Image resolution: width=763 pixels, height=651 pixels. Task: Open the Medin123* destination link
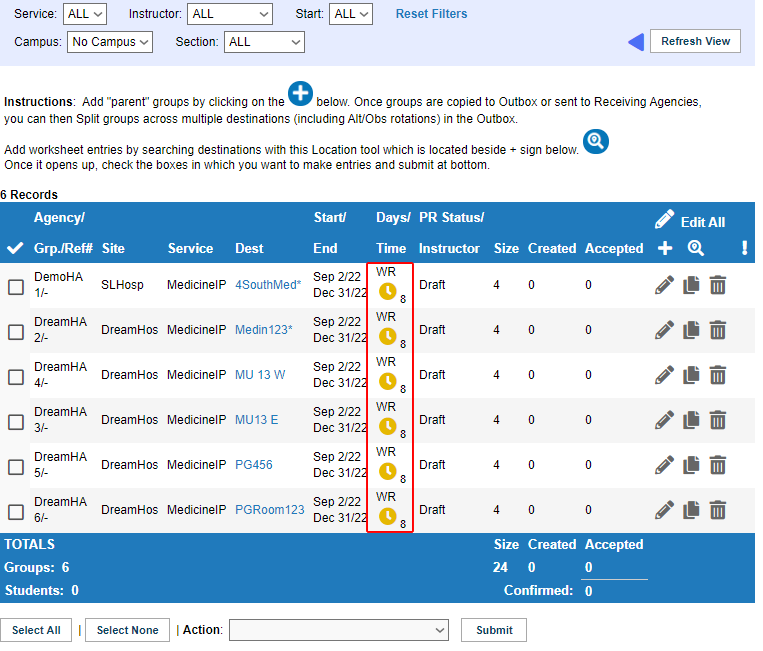click(x=264, y=329)
